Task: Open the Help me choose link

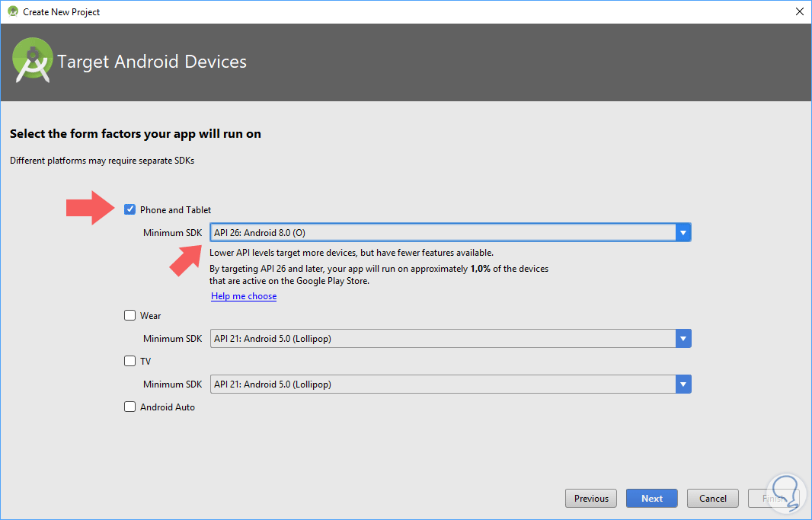Action: click(244, 296)
